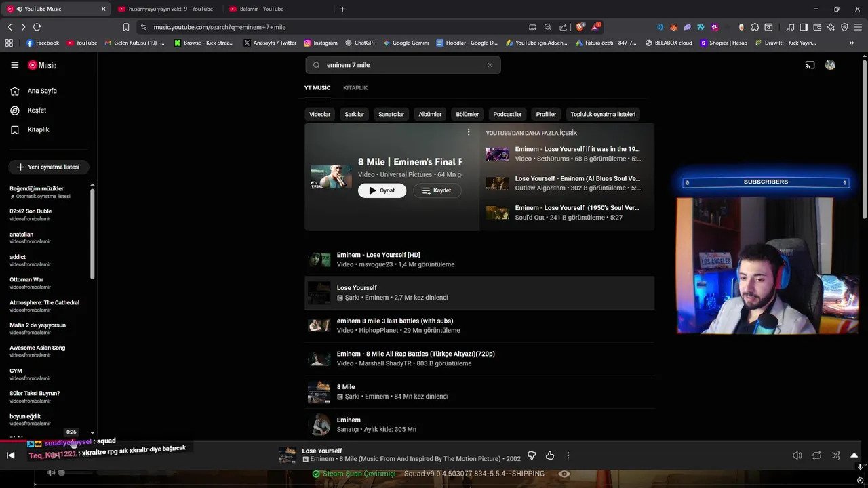Screen dimensions: 868x488
Task: Switch to the KİTAPLIK tab
Action: pos(355,88)
